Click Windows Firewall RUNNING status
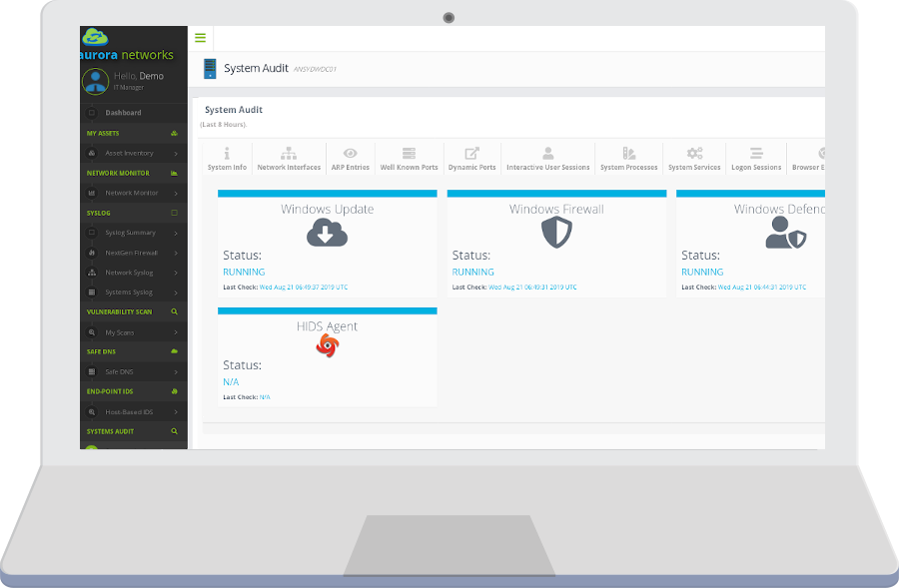 (473, 272)
